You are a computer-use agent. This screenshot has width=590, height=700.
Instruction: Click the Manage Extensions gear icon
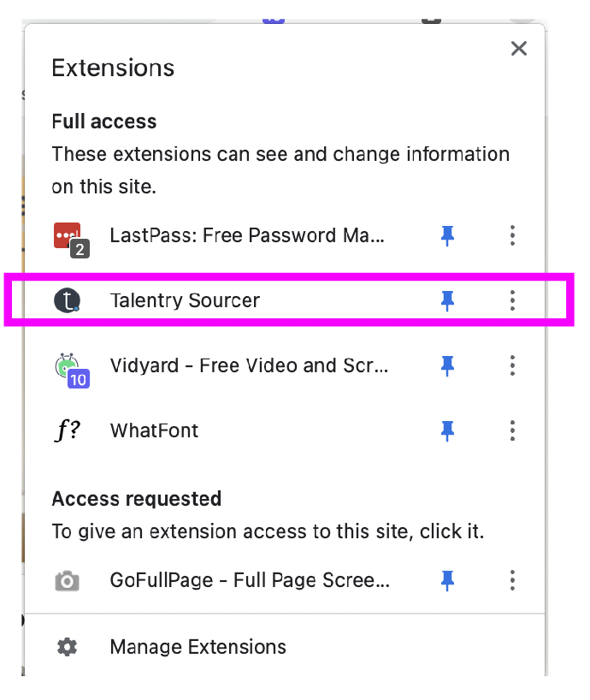[x=67, y=647]
